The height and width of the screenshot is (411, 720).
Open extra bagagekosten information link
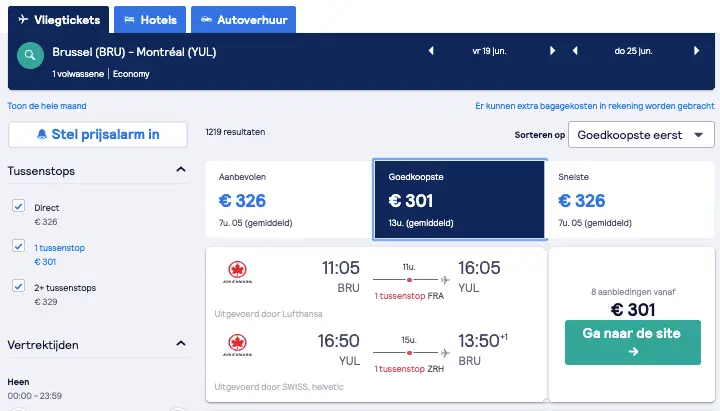[x=595, y=106]
